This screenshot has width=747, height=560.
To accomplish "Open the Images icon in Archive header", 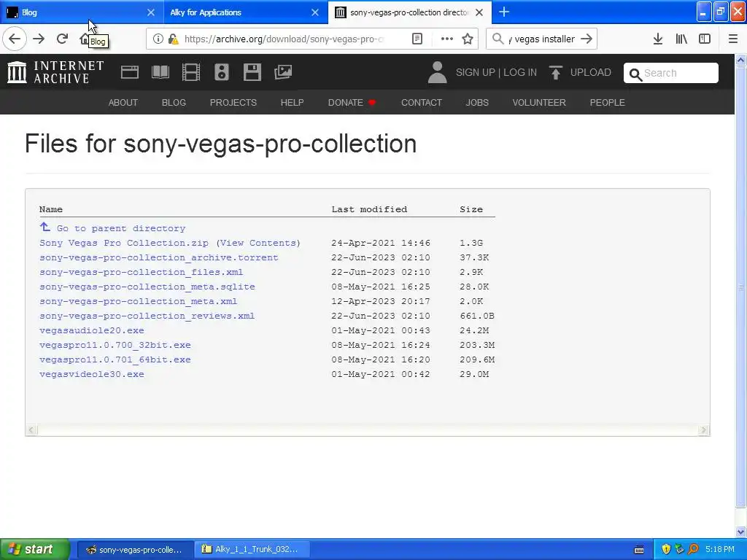I will 283,72.
